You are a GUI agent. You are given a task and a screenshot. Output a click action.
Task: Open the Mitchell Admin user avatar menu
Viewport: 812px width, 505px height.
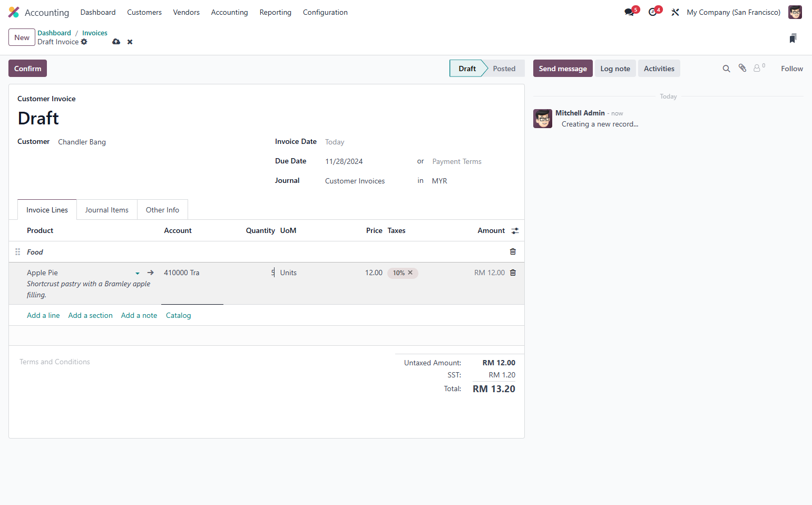point(795,12)
